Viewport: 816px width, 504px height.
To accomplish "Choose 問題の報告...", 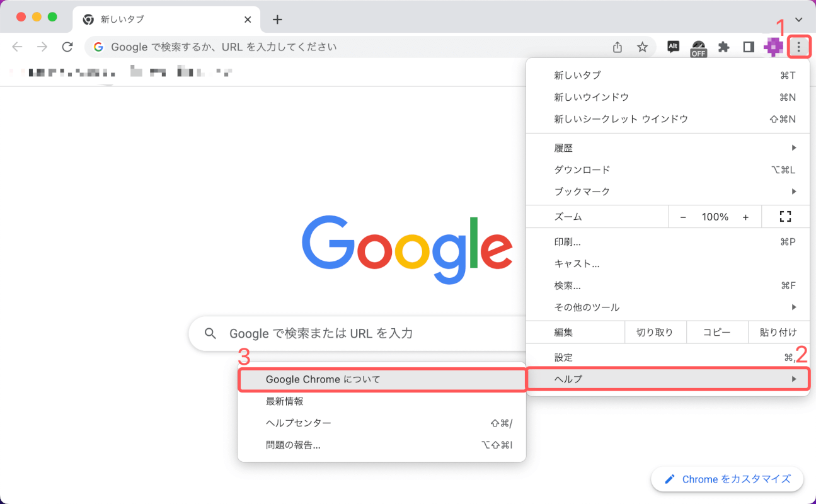I will (382, 445).
